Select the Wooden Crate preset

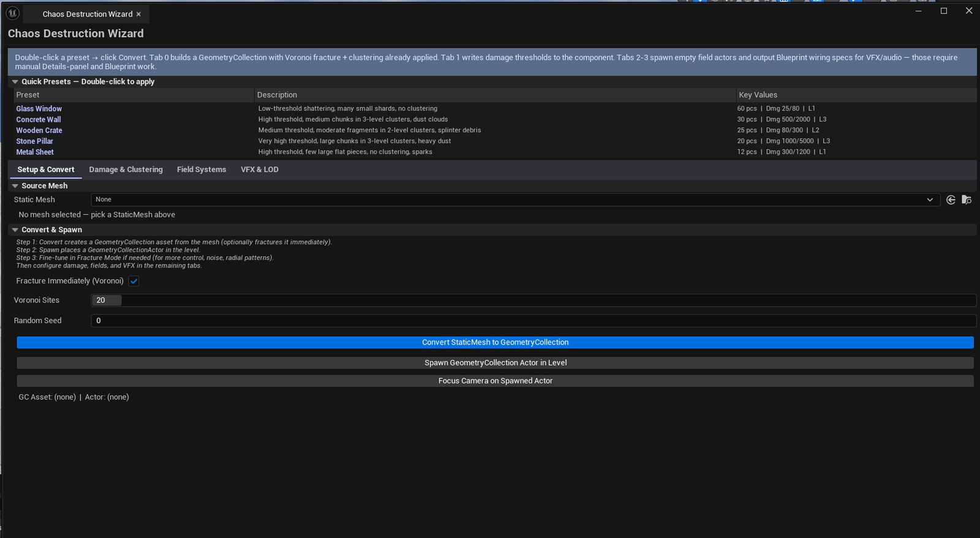click(x=39, y=130)
